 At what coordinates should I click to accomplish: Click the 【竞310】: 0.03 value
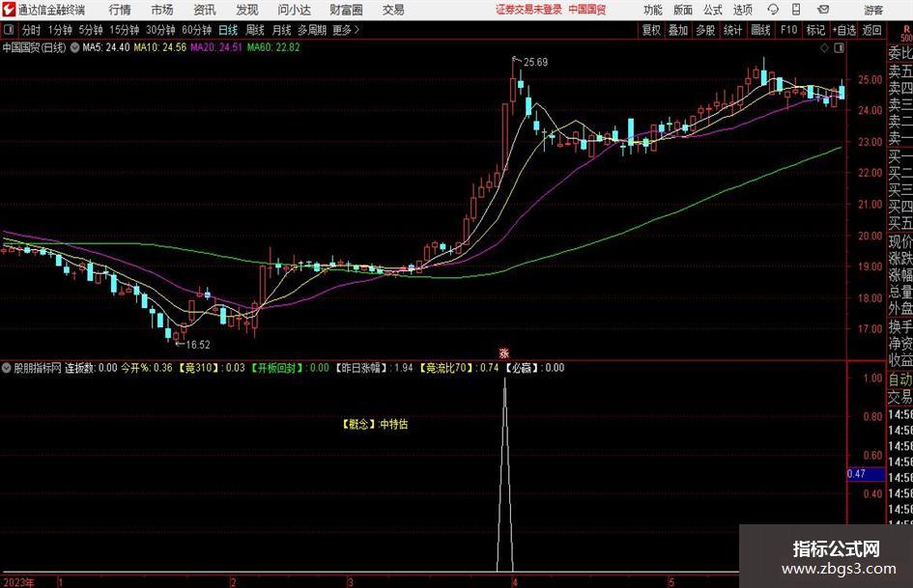click(212, 368)
